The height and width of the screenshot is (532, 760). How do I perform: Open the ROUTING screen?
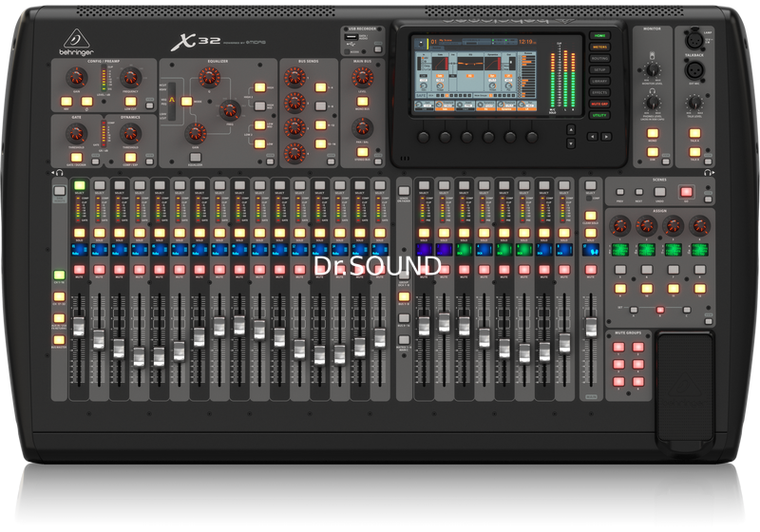click(x=599, y=59)
